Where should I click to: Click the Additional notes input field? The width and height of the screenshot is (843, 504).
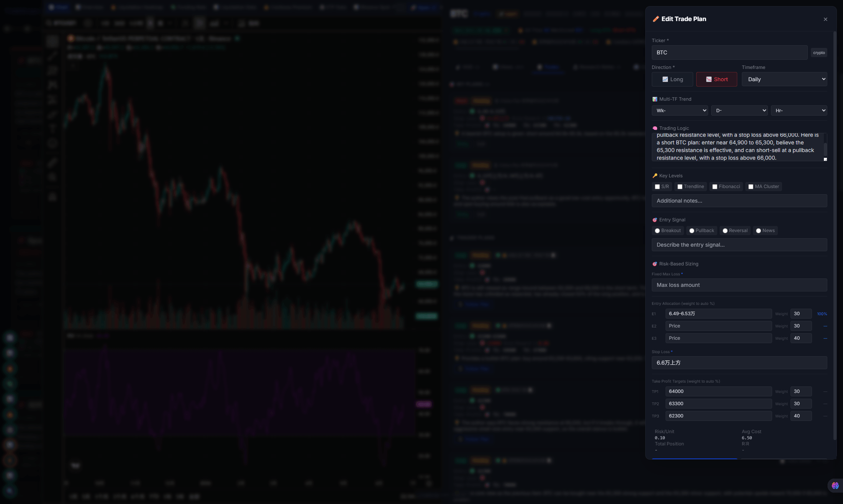click(x=739, y=201)
